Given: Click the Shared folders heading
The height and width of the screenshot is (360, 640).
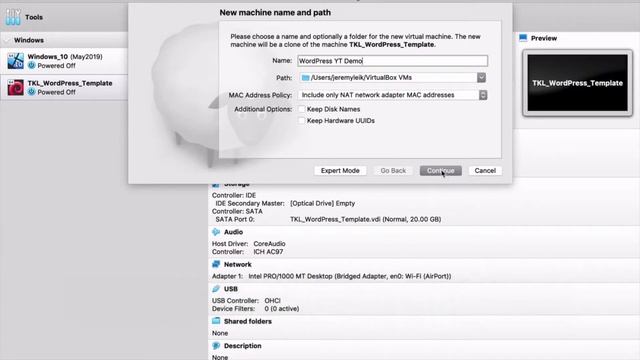Looking at the screenshot, I should [x=248, y=321].
